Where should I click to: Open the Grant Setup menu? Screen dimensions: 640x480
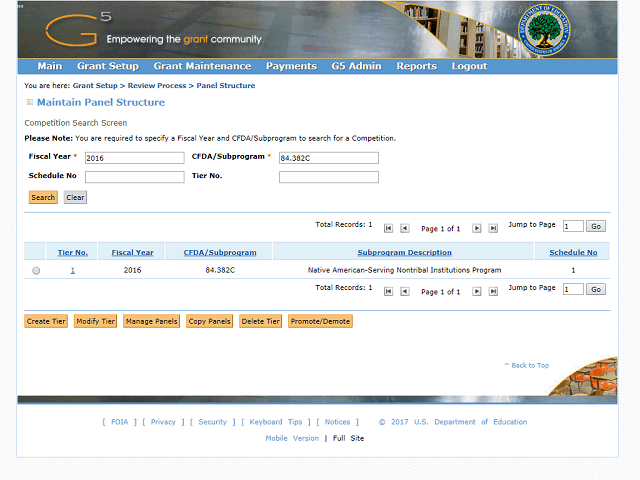[108, 66]
